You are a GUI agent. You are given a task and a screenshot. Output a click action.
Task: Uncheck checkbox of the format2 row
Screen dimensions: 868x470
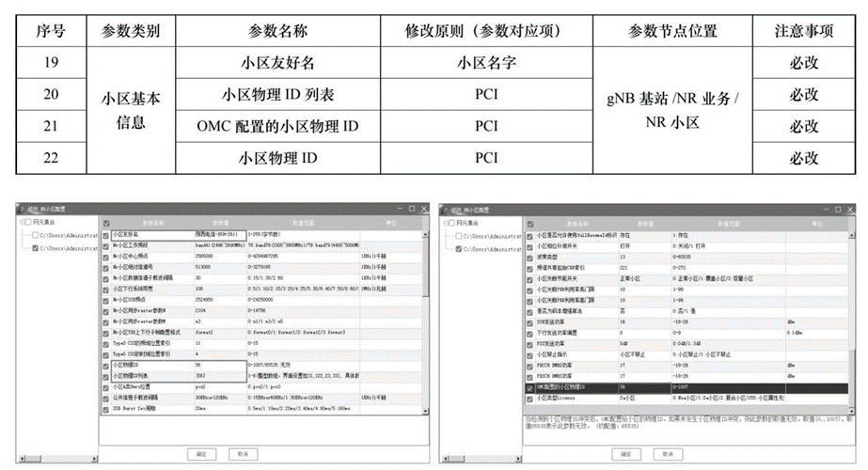[105, 334]
